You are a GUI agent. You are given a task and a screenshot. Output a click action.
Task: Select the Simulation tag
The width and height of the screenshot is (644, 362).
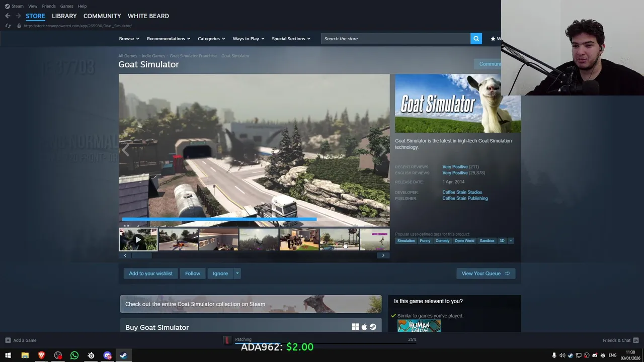(x=406, y=241)
